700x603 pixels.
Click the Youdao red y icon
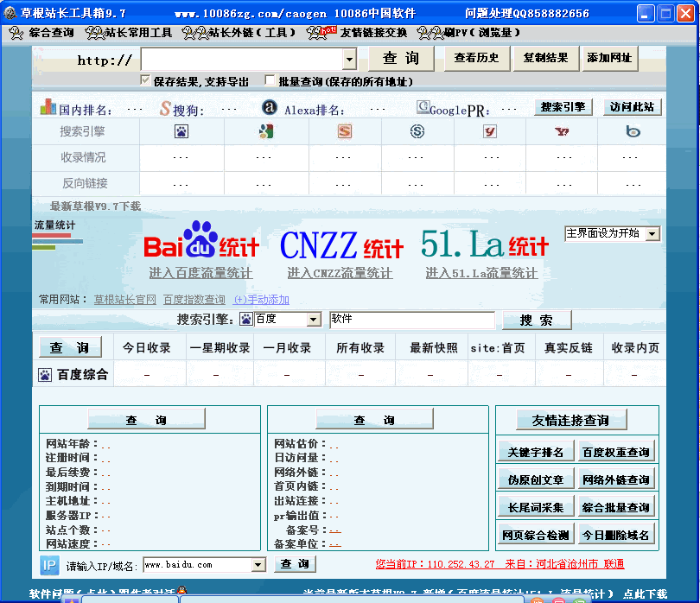490,131
